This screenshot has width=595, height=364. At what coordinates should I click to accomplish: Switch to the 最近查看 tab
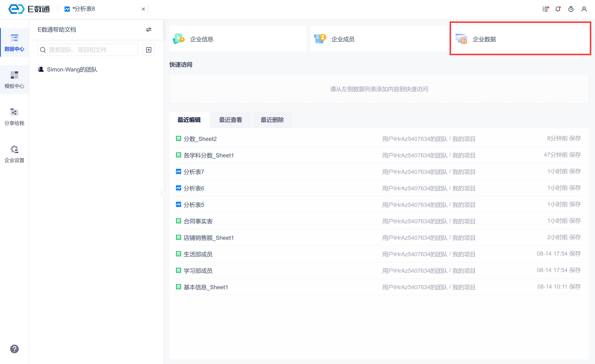coord(230,120)
